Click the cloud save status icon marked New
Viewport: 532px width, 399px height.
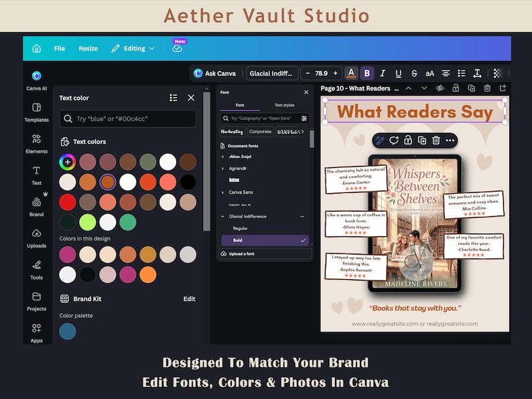click(x=177, y=48)
